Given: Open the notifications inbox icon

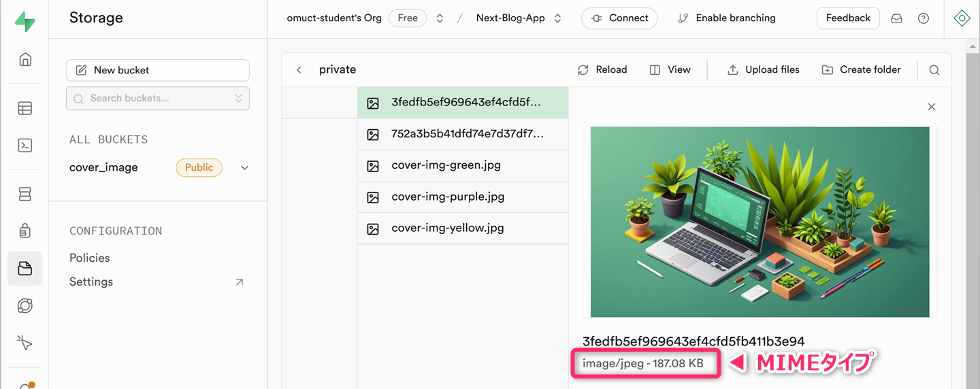Looking at the screenshot, I should pos(897,18).
